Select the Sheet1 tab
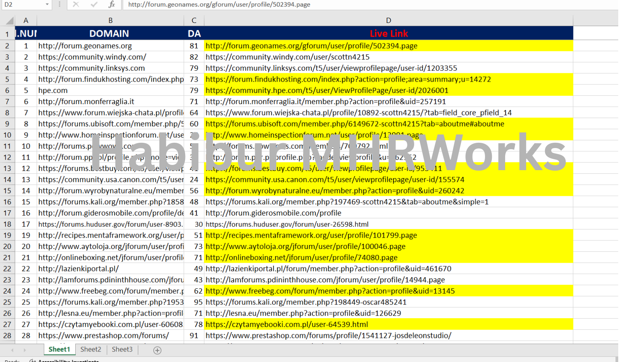644x362 pixels. click(59, 350)
